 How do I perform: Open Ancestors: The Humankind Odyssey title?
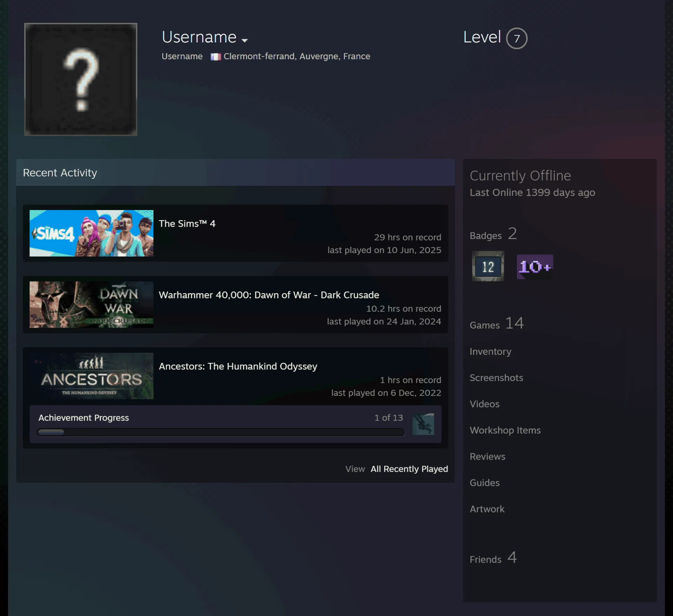[238, 366]
